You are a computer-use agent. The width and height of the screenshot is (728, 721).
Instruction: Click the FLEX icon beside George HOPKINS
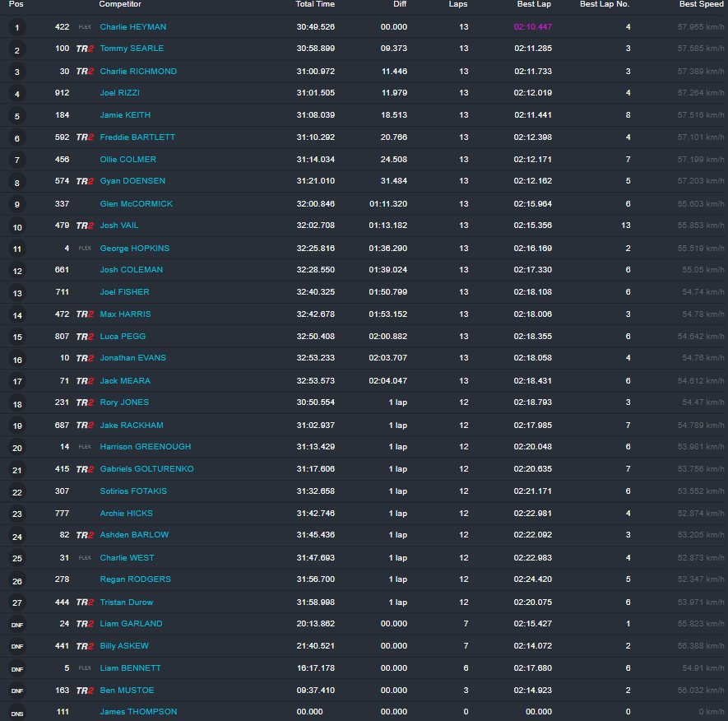(85, 249)
